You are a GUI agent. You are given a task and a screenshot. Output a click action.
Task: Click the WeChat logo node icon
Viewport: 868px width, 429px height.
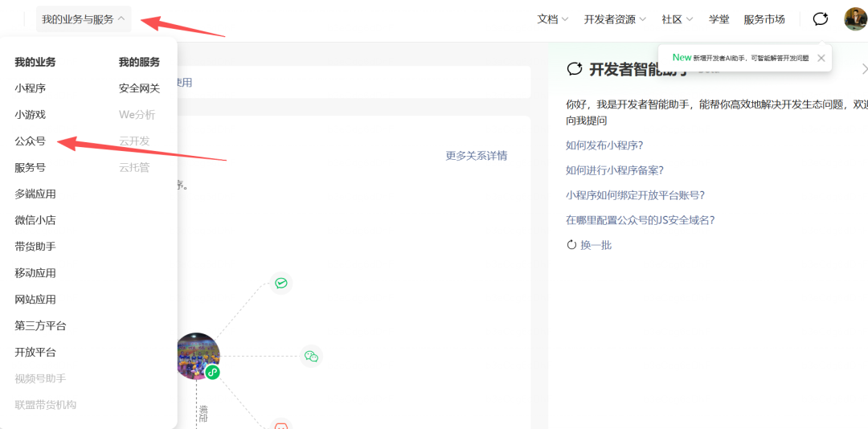311,357
